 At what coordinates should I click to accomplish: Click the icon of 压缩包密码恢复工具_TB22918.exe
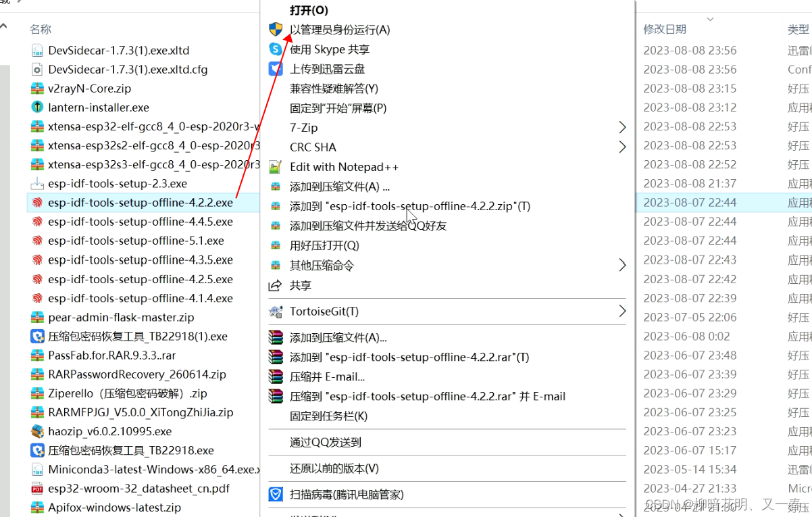37,450
